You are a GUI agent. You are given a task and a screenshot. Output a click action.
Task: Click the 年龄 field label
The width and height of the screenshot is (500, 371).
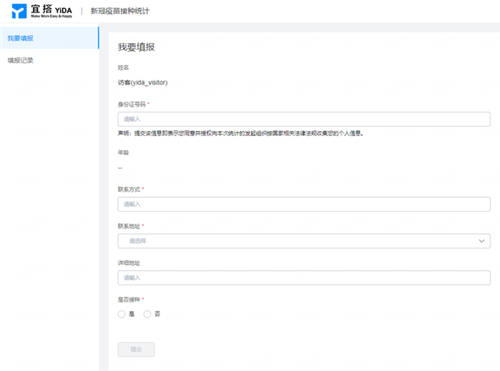(123, 152)
